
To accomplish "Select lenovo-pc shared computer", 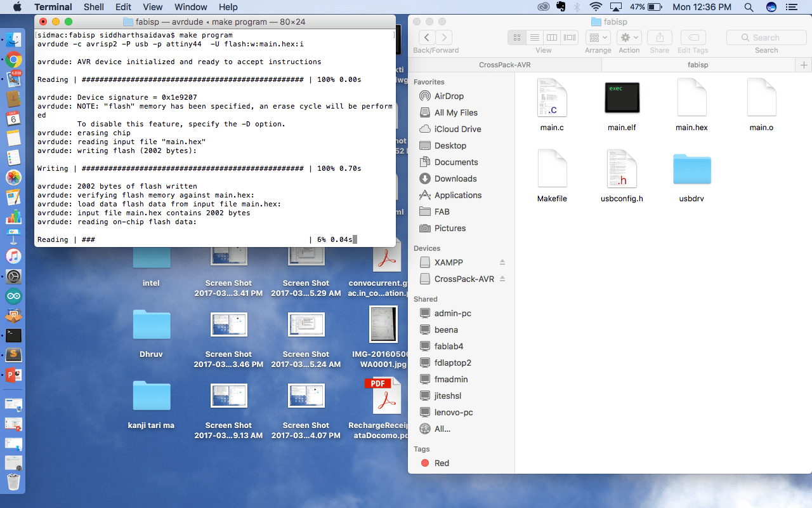I will [453, 412].
